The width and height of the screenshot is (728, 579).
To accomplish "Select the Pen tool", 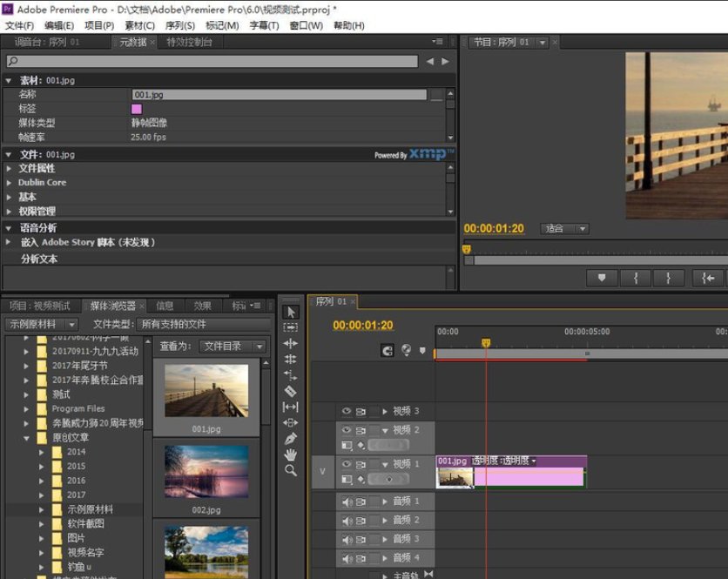I will point(291,438).
